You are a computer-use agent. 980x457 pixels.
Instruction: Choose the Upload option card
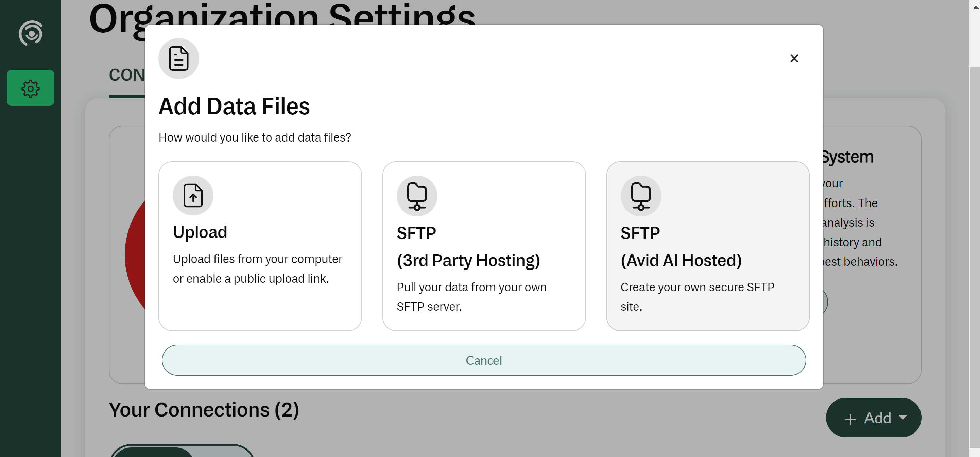click(260, 246)
